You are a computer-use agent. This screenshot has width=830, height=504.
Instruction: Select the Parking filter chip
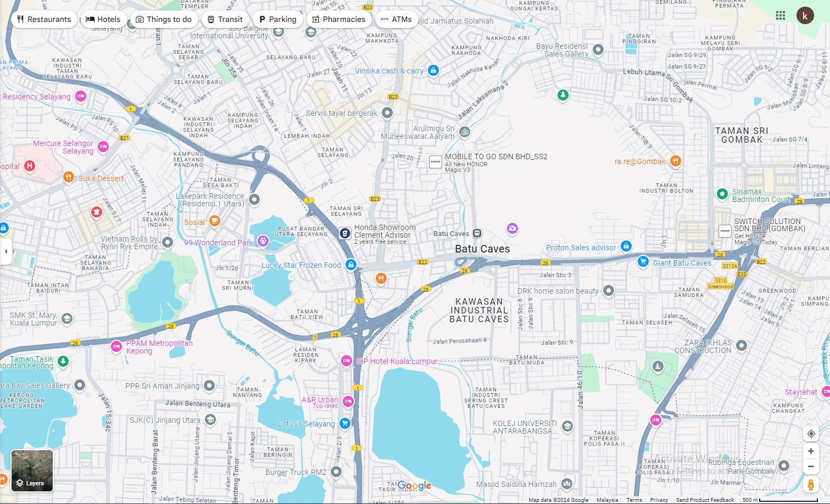tap(278, 19)
